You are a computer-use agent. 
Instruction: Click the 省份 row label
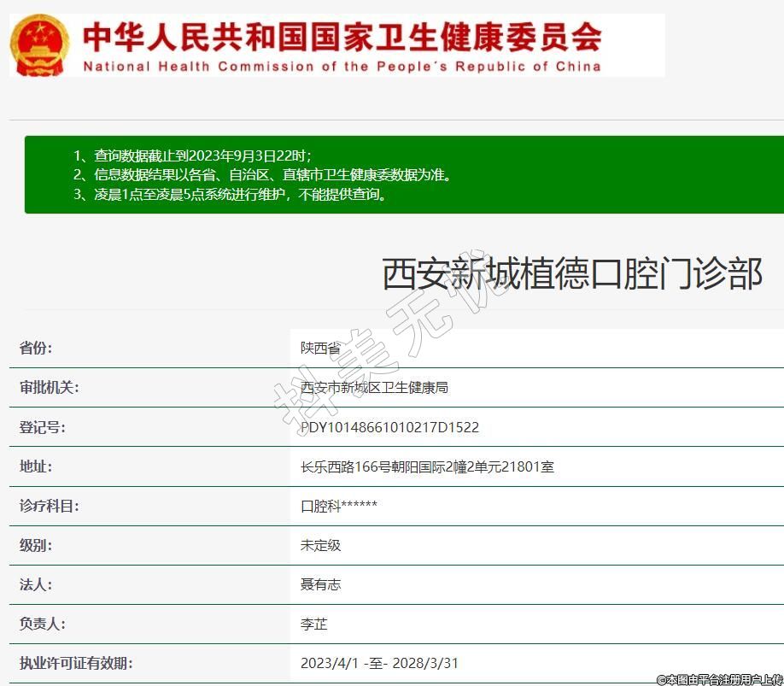(x=36, y=348)
